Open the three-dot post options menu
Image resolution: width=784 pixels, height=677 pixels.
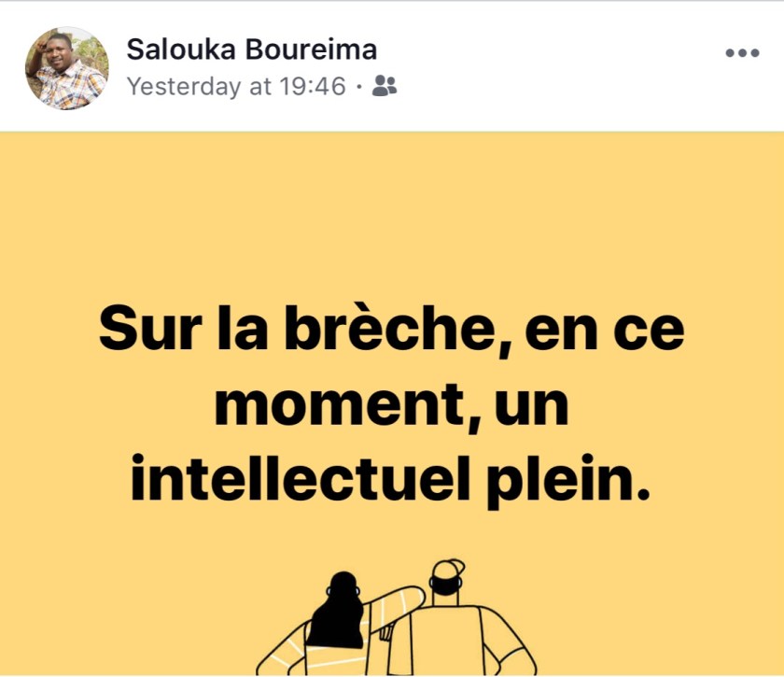[743, 52]
